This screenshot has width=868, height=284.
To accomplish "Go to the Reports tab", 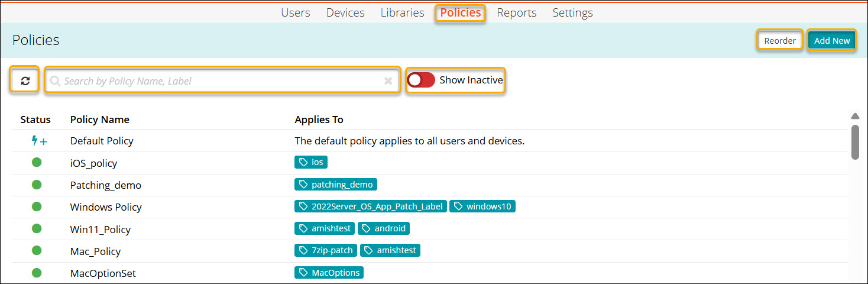I will click(x=516, y=13).
